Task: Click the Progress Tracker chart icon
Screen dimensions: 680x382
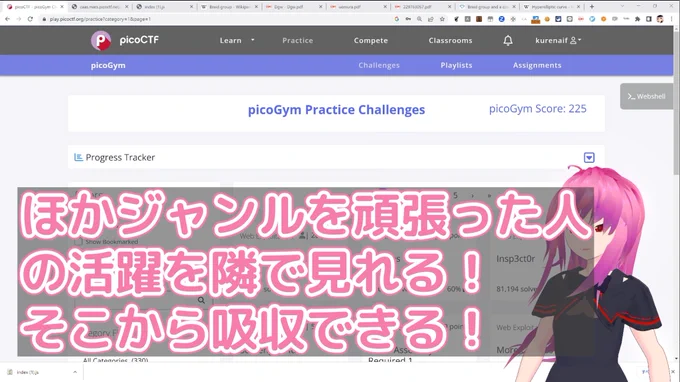Action: pos(78,157)
